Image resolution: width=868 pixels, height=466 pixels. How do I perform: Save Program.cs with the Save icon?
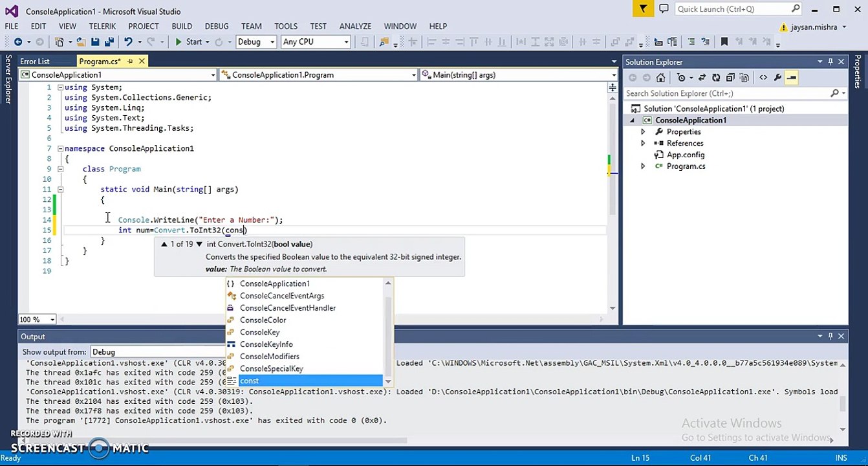tap(95, 42)
